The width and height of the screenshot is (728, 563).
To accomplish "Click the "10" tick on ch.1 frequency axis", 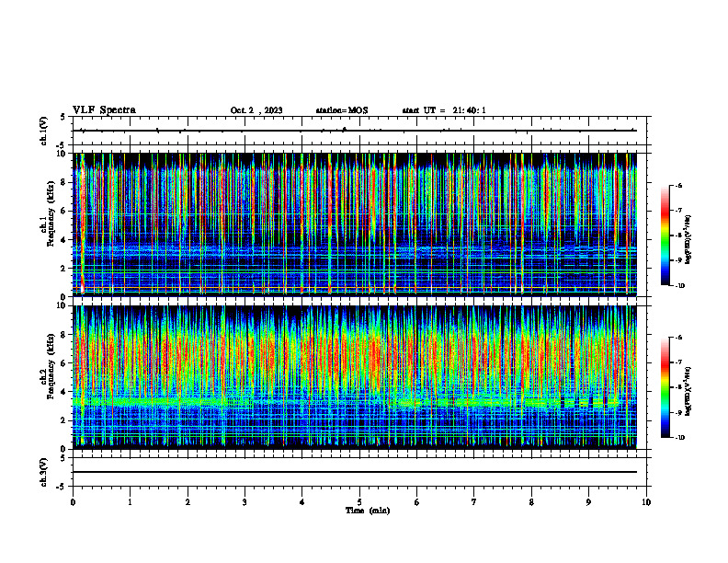I will (x=63, y=154).
